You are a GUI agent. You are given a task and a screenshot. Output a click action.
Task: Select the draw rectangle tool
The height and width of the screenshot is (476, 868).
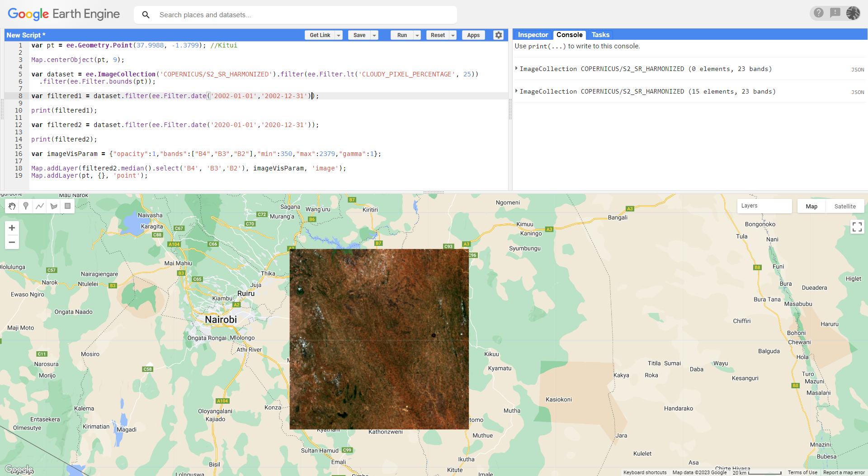67,206
